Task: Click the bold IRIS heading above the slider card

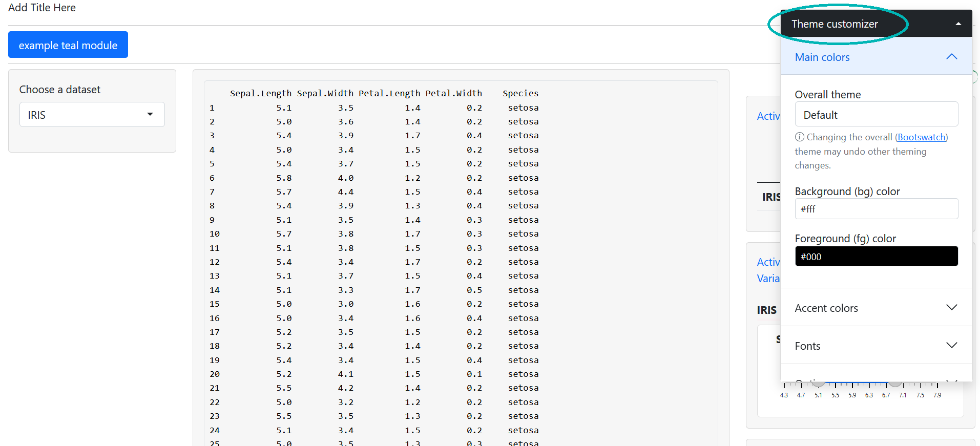Action: click(x=766, y=310)
